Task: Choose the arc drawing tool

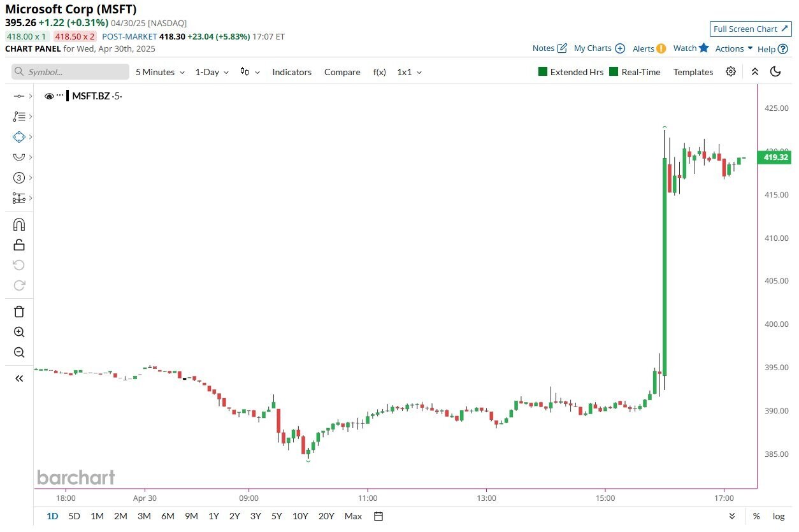Action: 18,157
